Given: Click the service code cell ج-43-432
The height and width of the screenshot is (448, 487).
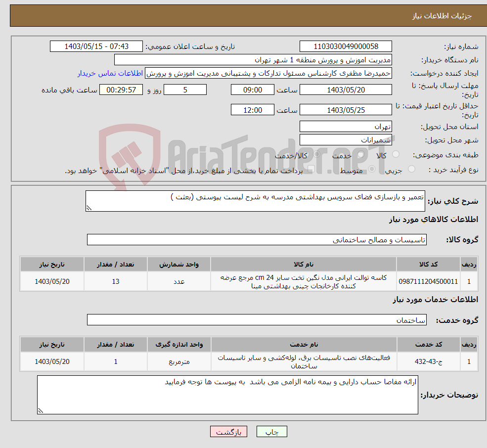Looking at the screenshot, I should (428, 361).
